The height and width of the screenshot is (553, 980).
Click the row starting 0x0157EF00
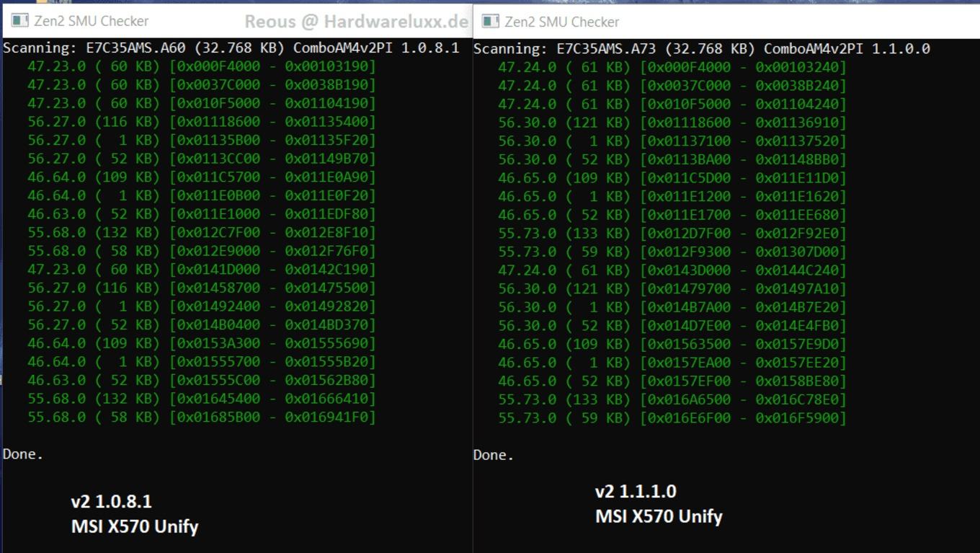(672, 381)
